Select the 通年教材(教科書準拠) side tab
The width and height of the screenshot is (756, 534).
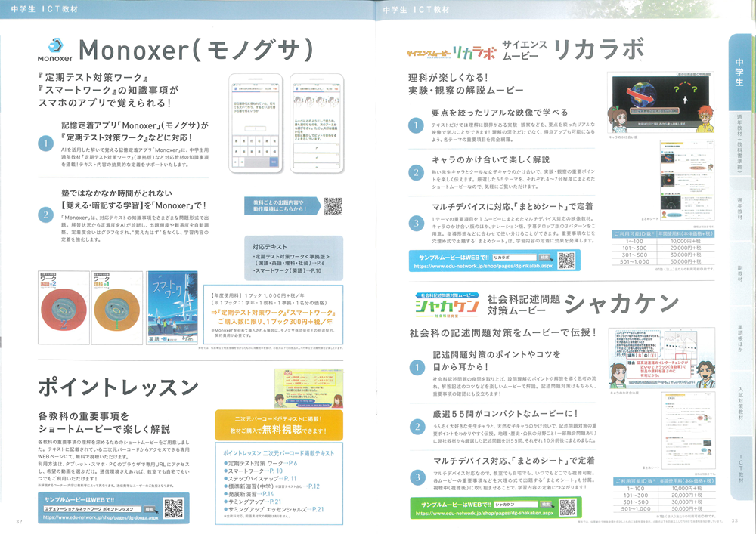739,143
